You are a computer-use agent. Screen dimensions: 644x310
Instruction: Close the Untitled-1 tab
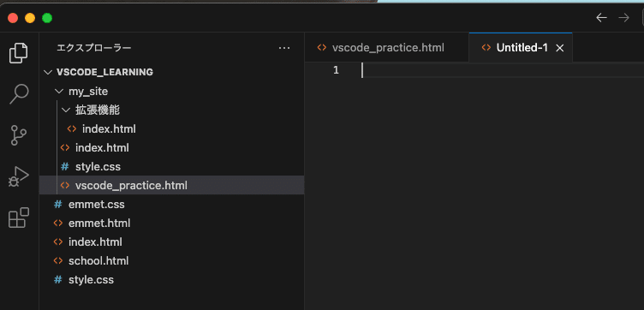(x=559, y=48)
